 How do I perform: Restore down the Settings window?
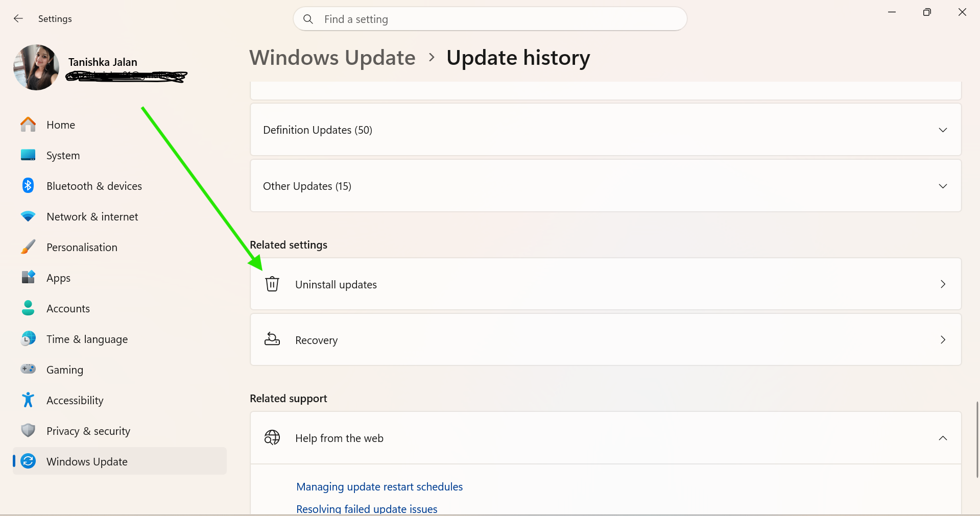coord(927,12)
